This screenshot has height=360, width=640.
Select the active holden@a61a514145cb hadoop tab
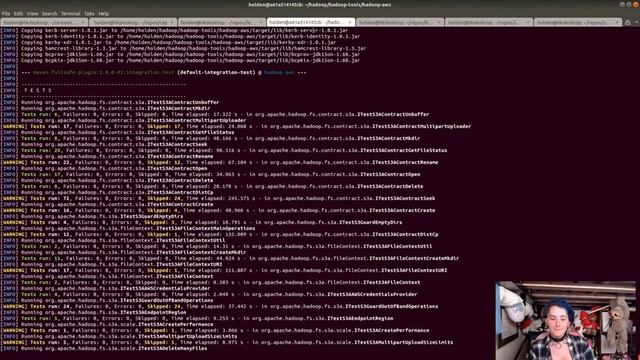311,22
